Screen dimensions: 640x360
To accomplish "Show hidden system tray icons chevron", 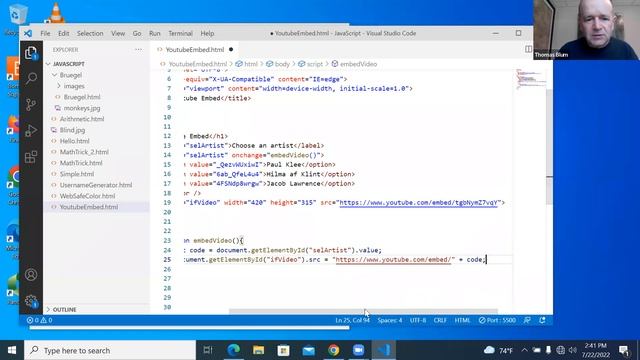I will pos(524,350).
